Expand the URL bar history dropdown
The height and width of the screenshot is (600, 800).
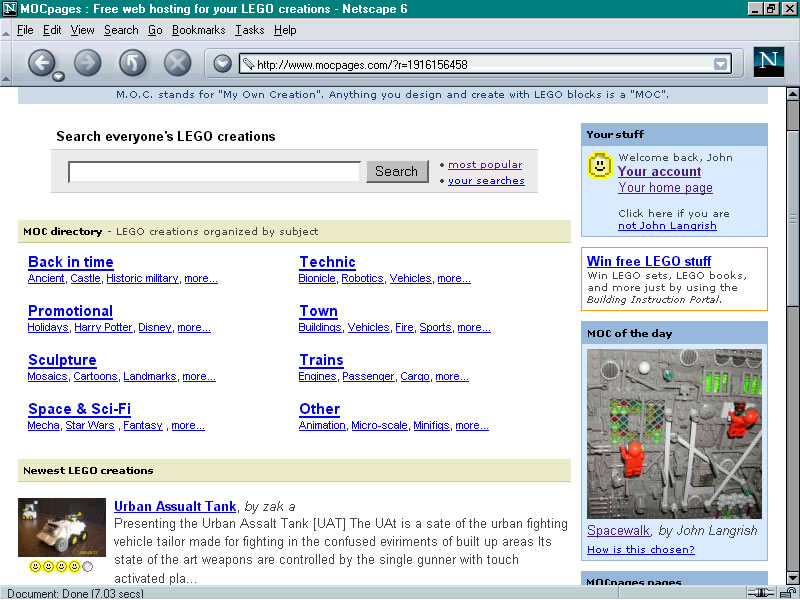click(720, 64)
